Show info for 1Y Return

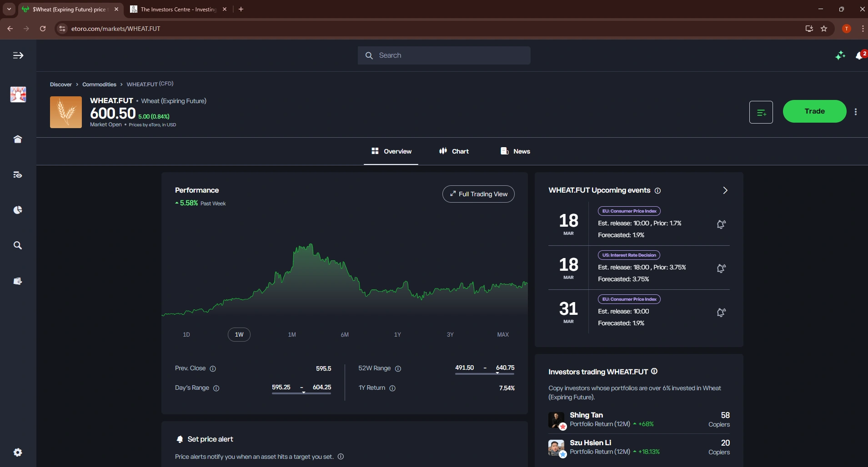coord(392,388)
